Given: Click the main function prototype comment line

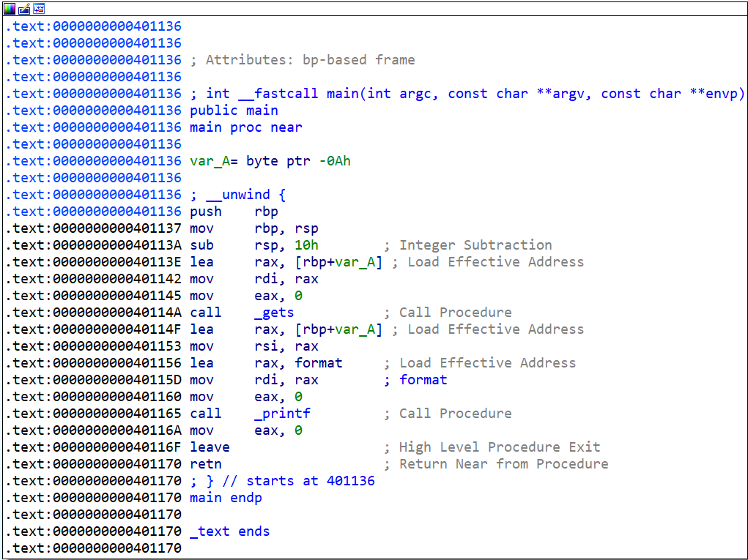Looking at the screenshot, I should [467, 94].
